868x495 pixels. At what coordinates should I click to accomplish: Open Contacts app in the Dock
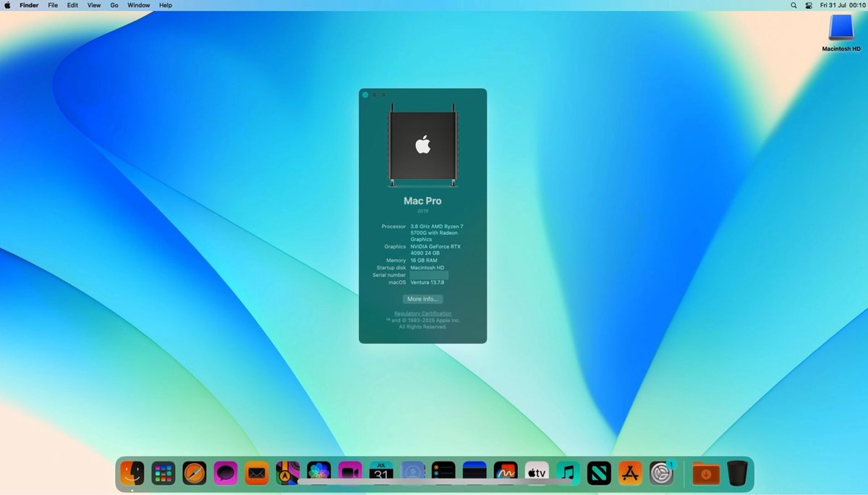412,473
